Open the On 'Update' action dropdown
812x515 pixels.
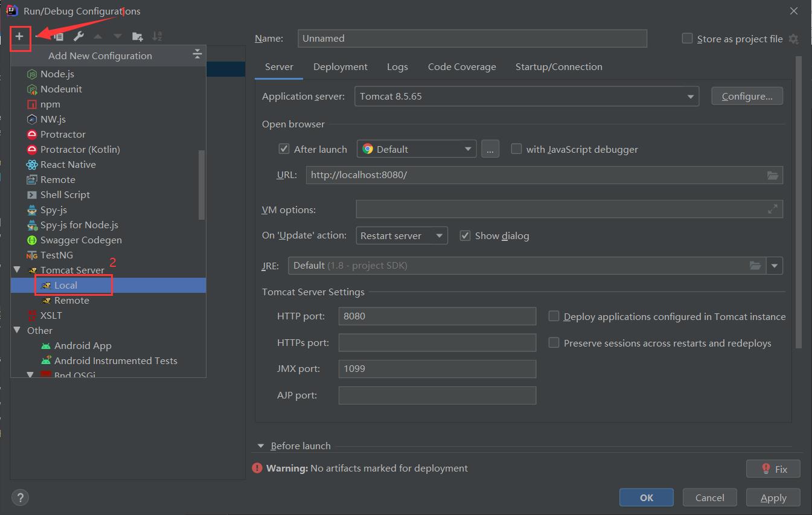402,235
